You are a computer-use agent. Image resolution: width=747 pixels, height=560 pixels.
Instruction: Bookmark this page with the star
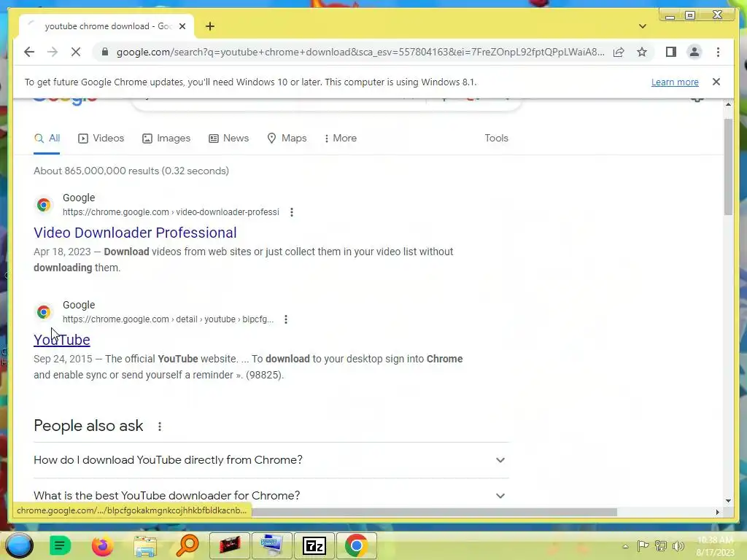tap(642, 52)
